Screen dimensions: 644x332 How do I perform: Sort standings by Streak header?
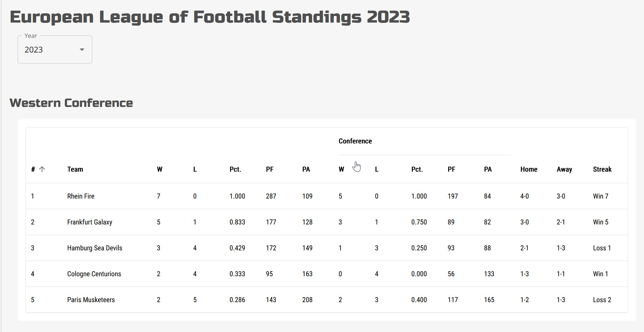[x=602, y=169]
